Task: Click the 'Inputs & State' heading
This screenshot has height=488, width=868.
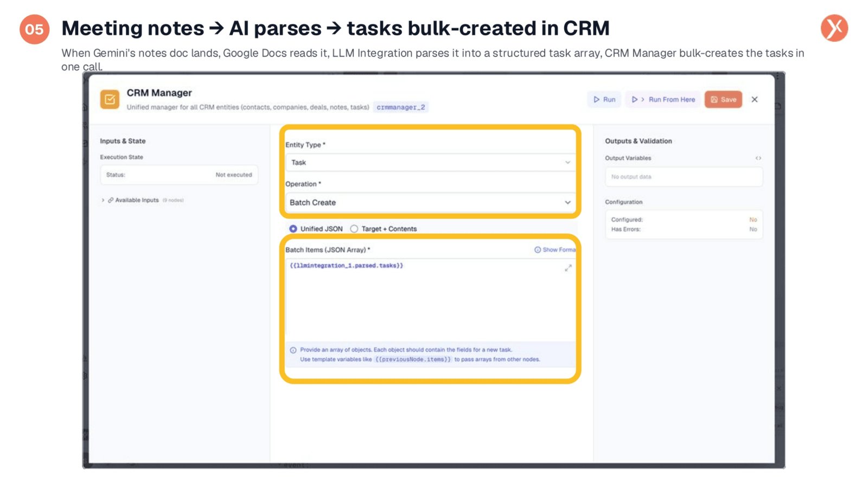Action: (123, 141)
